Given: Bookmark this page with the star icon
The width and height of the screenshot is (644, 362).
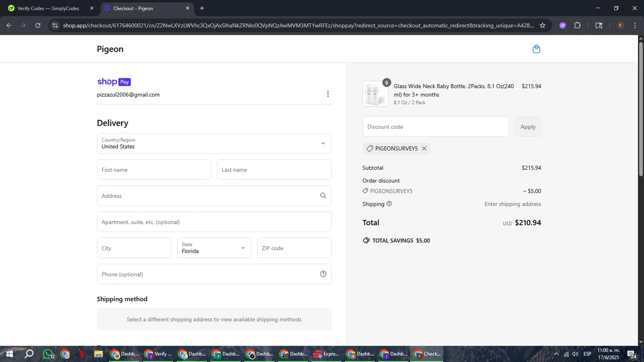Looking at the screenshot, I should click(543, 25).
